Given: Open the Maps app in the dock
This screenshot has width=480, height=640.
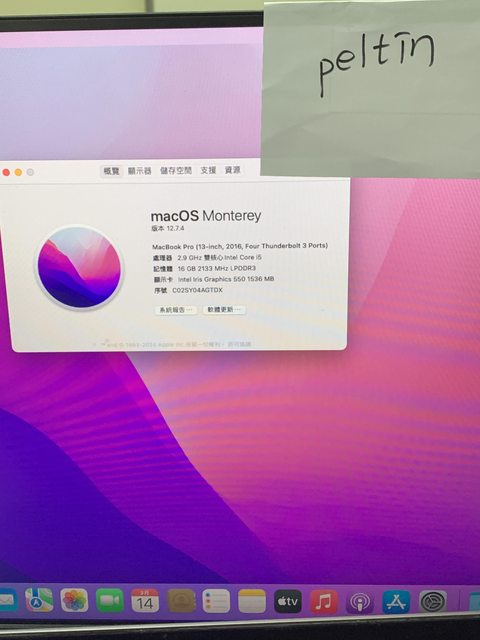Looking at the screenshot, I should (x=39, y=600).
